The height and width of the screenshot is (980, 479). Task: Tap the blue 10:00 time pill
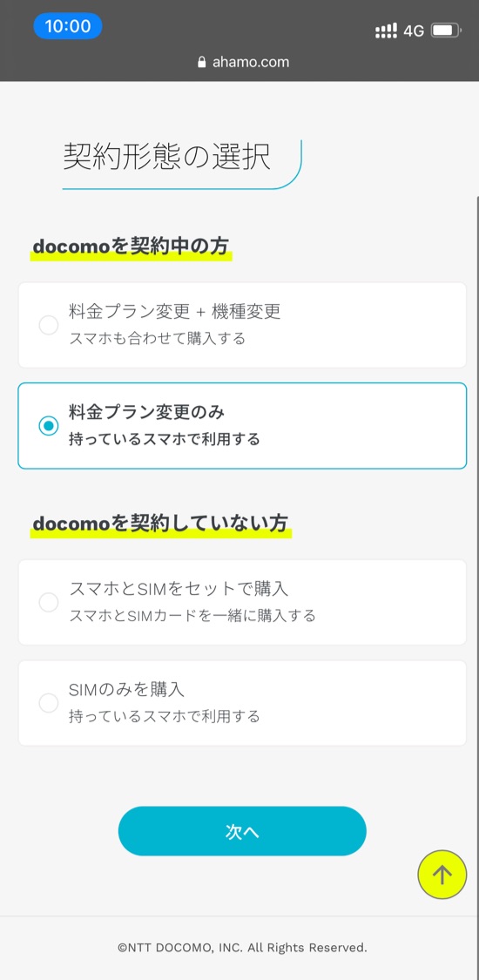click(67, 26)
